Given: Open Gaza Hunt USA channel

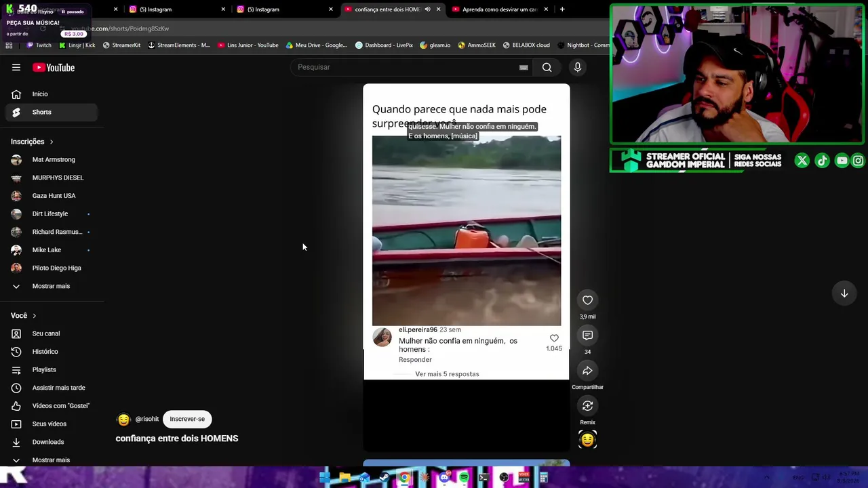Looking at the screenshot, I should coord(51,196).
